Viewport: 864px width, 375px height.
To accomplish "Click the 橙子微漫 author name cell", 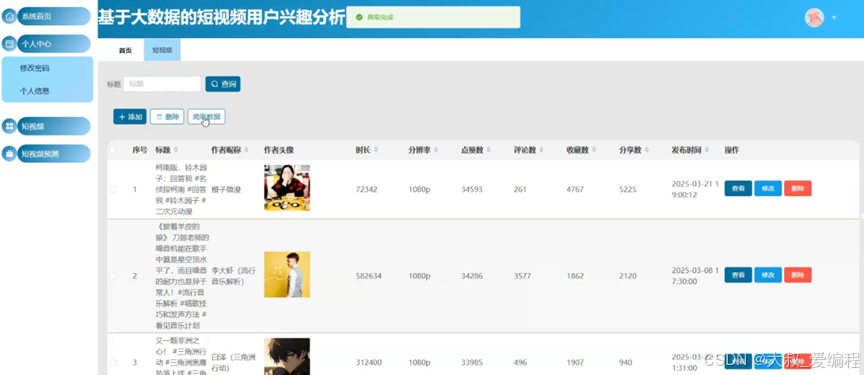I will coord(226,189).
